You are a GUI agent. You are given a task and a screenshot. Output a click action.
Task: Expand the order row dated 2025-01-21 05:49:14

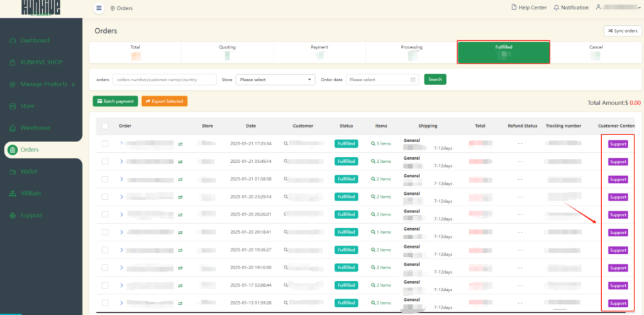coord(121,162)
